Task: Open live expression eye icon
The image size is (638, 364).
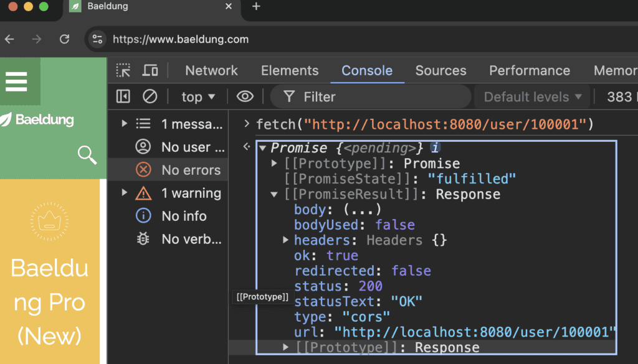Action: 245,96
